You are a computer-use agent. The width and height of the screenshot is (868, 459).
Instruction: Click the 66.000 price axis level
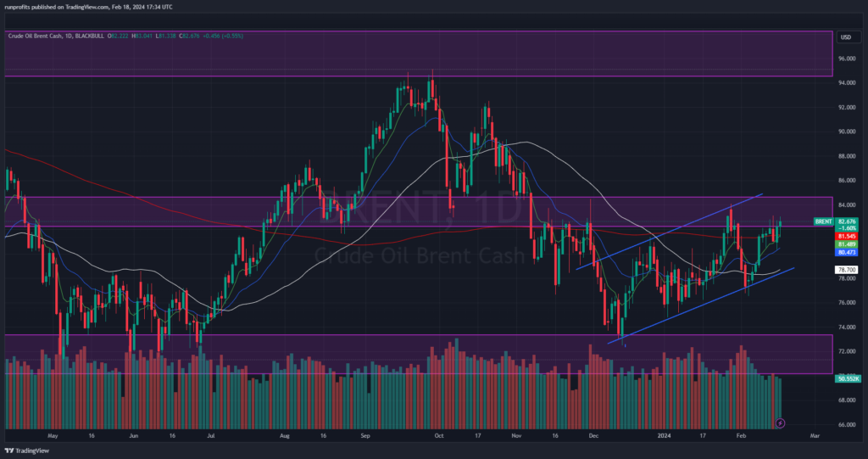(x=845, y=424)
